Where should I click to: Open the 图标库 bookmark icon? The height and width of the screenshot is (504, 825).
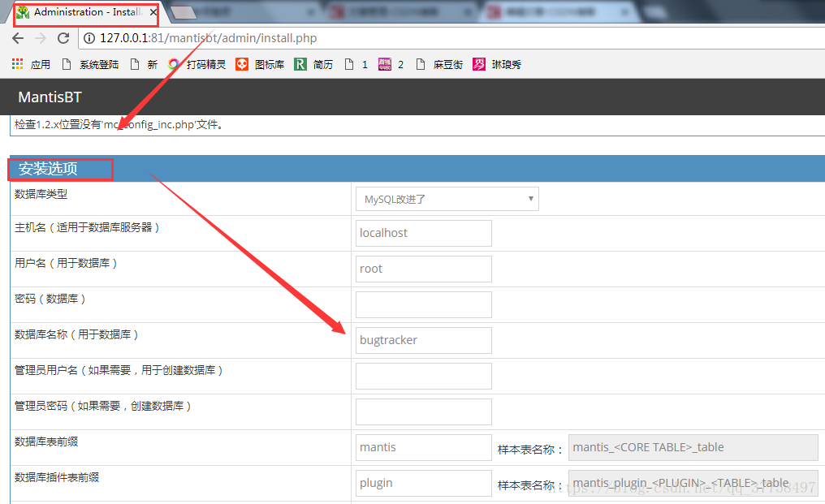241,64
